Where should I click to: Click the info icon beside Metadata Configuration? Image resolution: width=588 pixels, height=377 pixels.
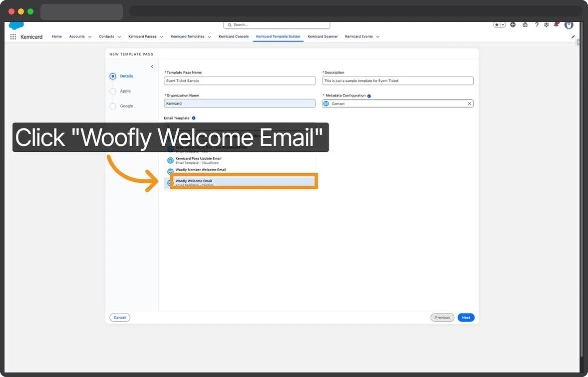(x=369, y=96)
